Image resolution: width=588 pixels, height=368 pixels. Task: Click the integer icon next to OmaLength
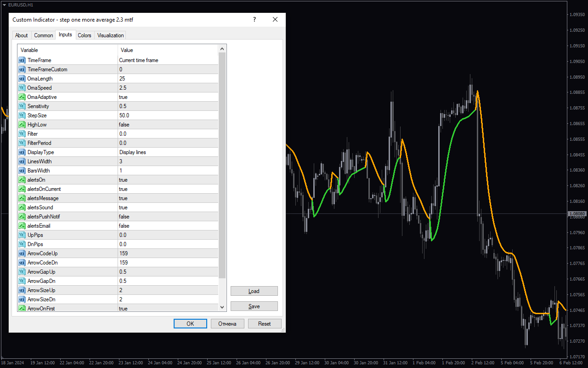coord(22,79)
